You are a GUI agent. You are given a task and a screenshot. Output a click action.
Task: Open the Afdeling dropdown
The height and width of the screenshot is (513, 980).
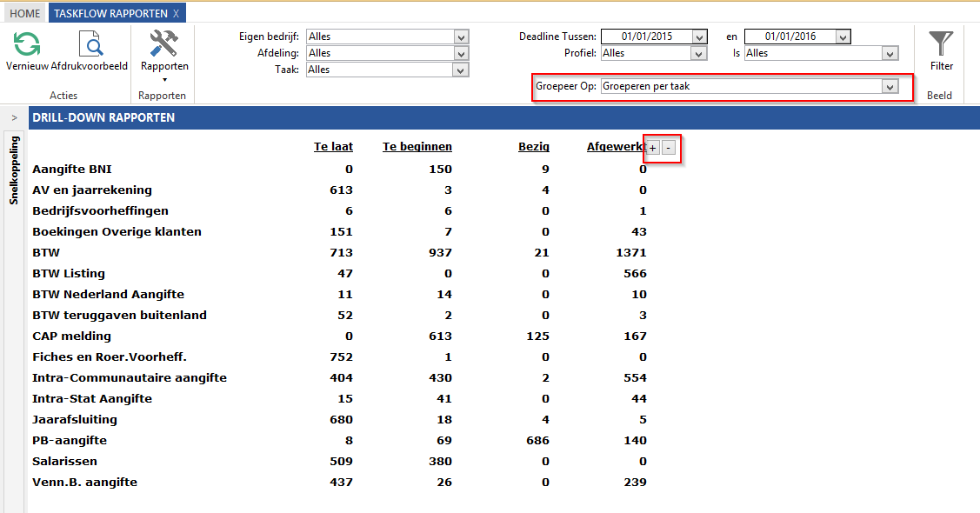[461, 53]
